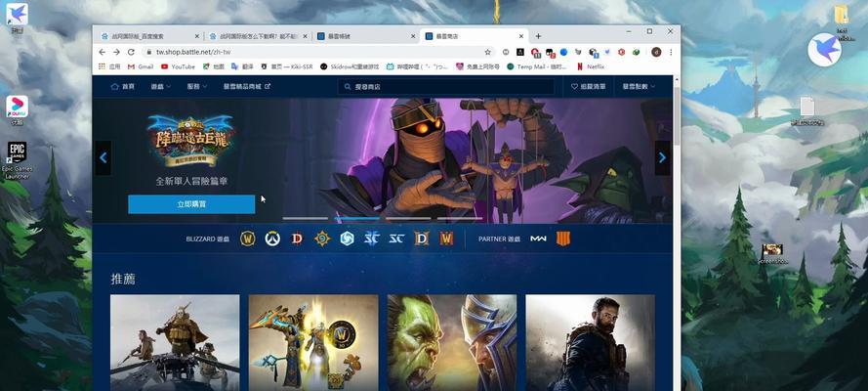The image size is (868, 391).
Task: Open the Temp Mail bookmark
Action: pos(536,66)
